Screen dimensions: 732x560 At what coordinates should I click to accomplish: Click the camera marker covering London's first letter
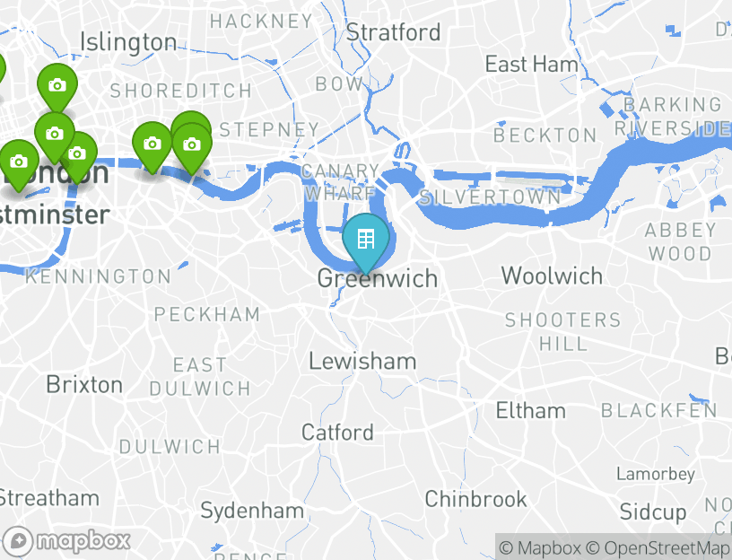tap(19, 165)
